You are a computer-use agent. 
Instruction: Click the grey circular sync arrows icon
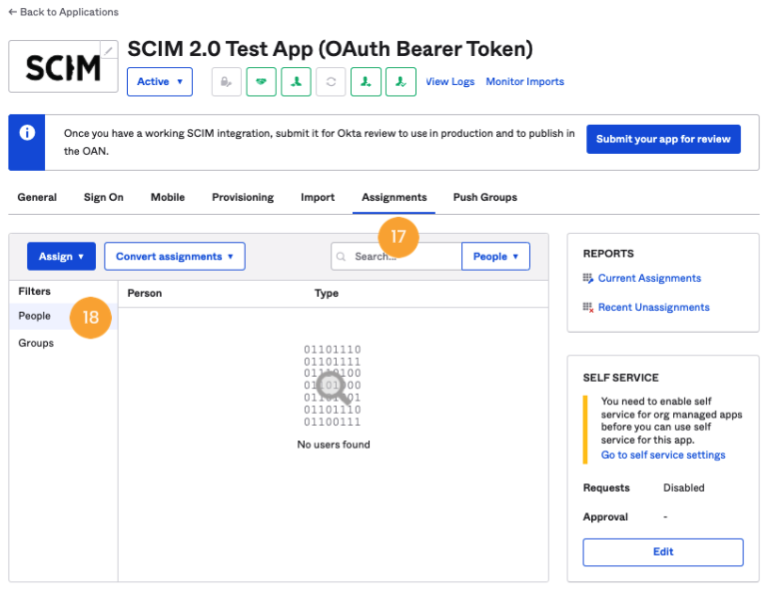(x=331, y=81)
